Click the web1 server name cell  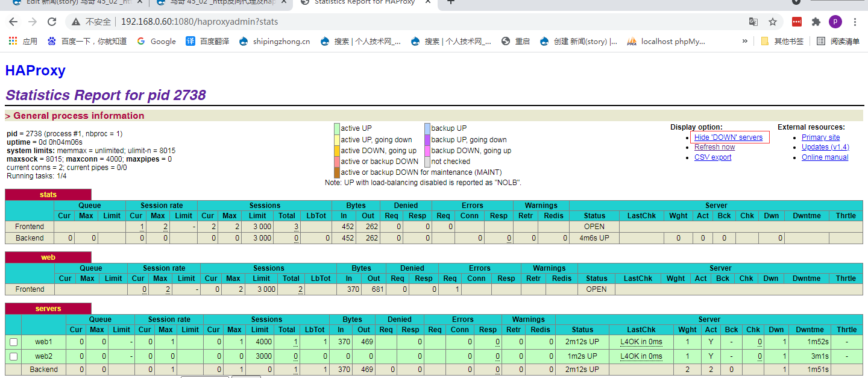pos(43,342)
